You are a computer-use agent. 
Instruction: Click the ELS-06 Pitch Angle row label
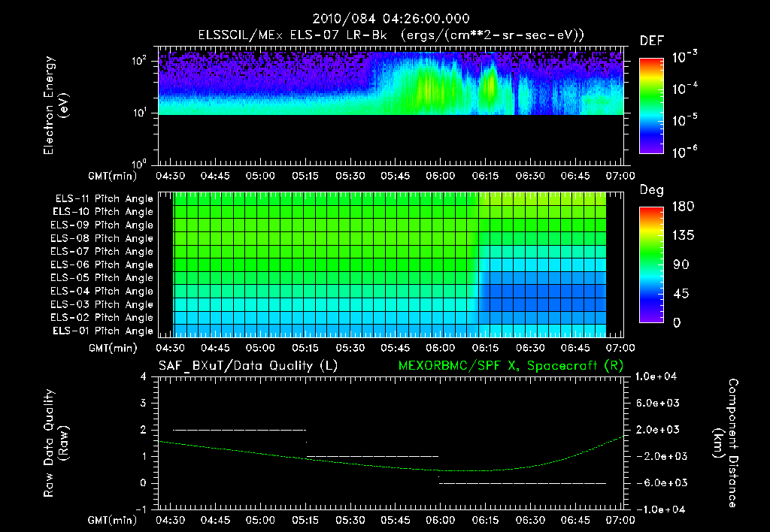click(x=102, y=265)
